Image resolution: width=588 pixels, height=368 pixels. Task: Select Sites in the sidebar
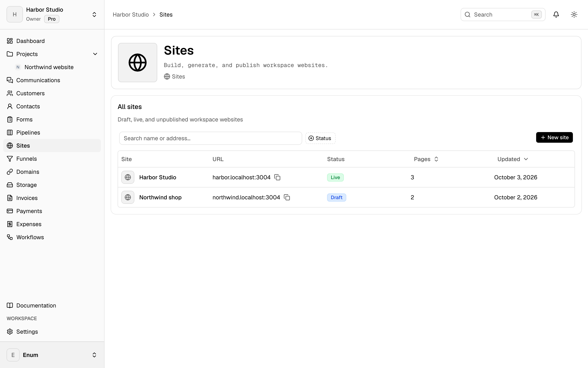(52, 146)
